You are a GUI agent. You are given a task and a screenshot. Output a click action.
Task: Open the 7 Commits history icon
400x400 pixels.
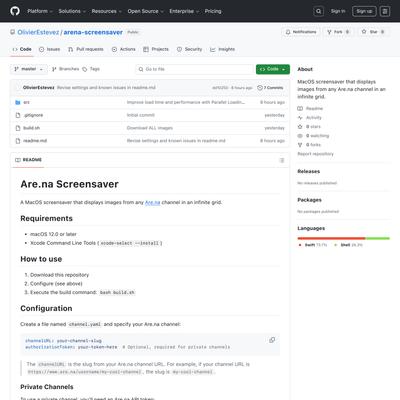260,88
